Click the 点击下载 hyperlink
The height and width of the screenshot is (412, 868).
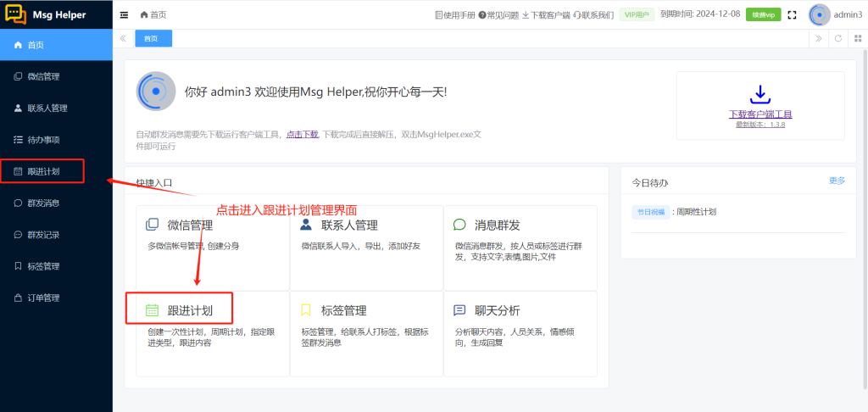pyautogui.click(x=302, y=134)
